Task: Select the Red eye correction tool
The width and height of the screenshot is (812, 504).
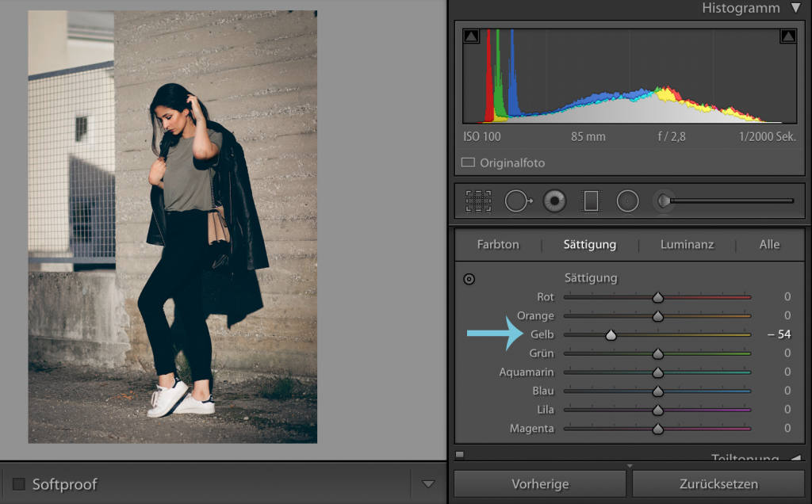Action: tap(554, 200)
